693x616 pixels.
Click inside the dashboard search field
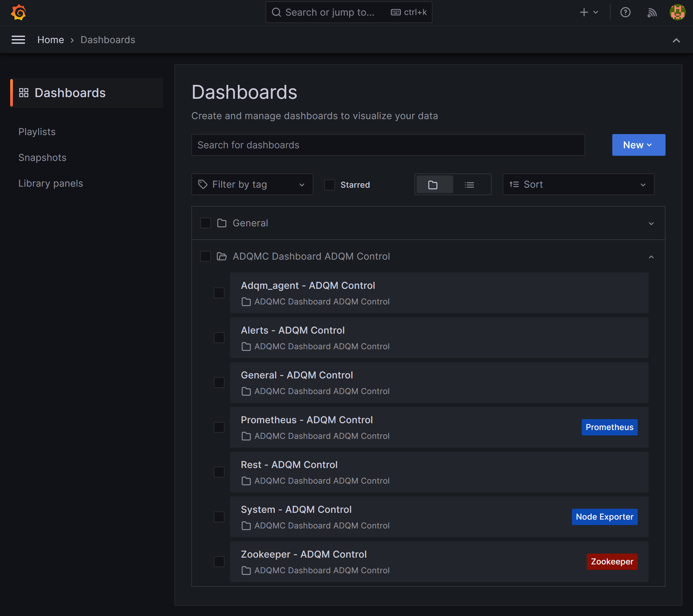pyautogui.click(x=388, y=145)
